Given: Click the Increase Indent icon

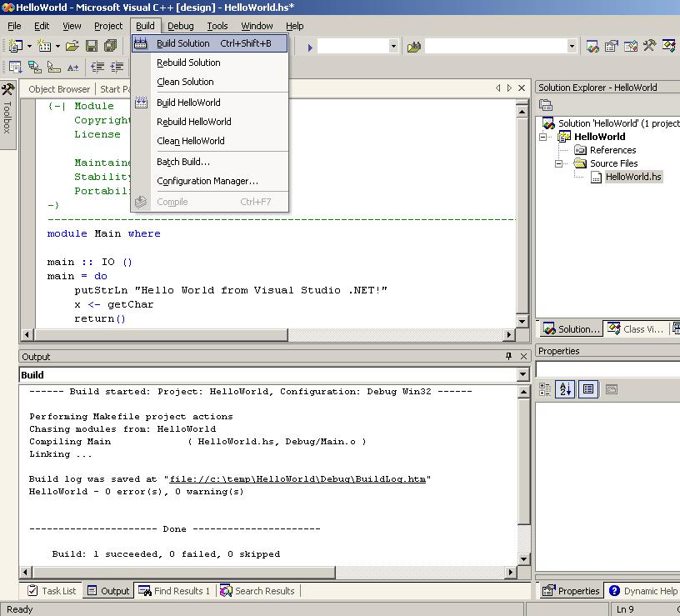Looking at the screenshot, I should coord(117,67).
